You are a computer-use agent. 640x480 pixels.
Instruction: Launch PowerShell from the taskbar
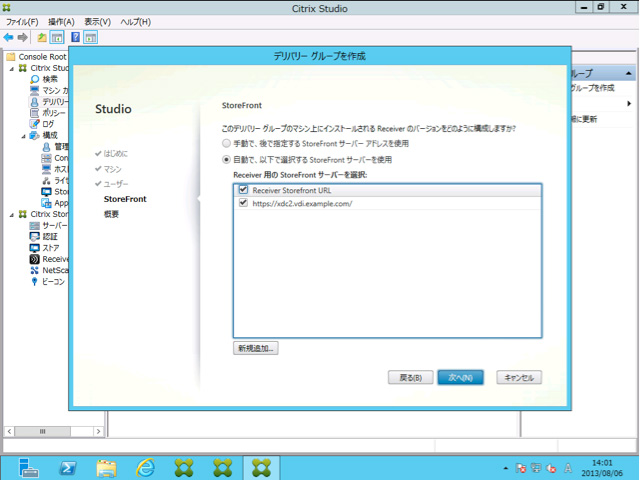(x=67, y=468)
